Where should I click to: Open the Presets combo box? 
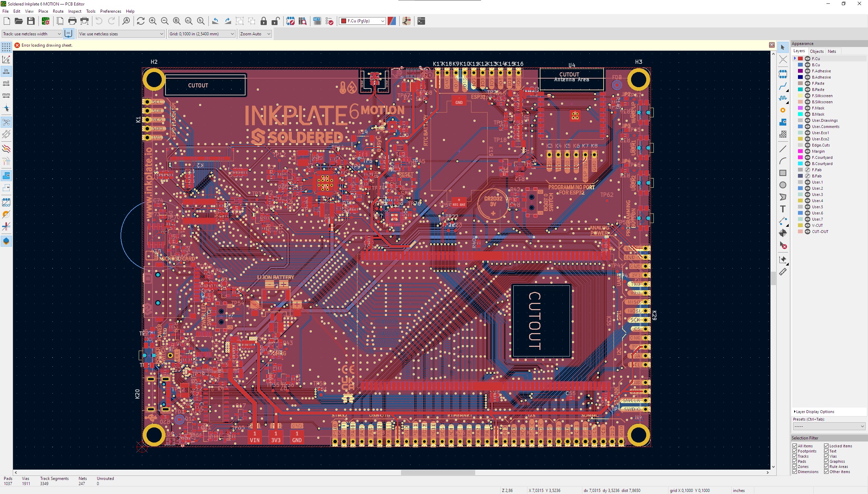pos(829,426)
